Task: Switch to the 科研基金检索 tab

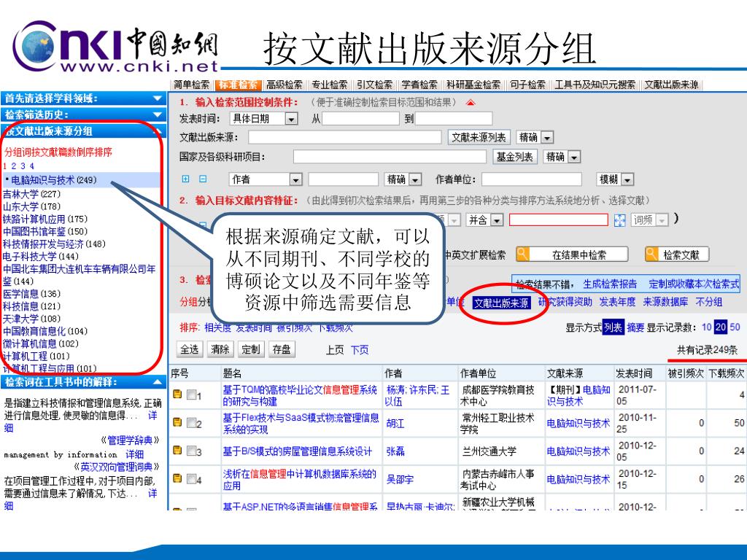Action: tap(473, 85)
